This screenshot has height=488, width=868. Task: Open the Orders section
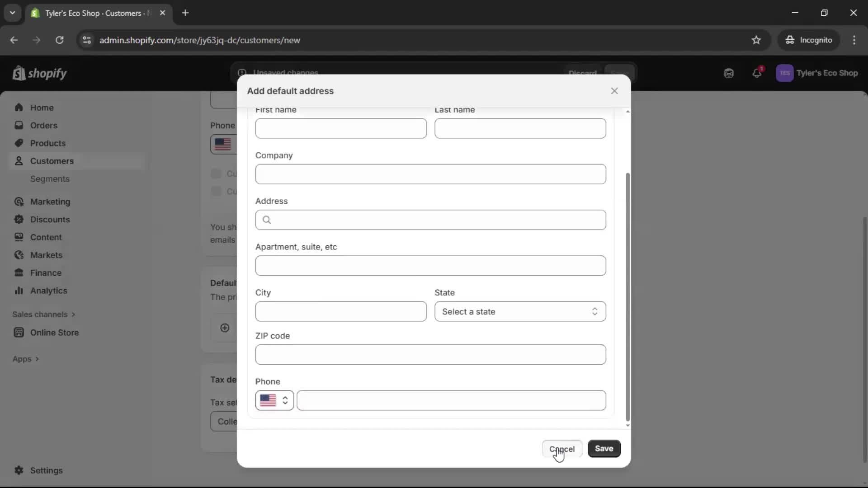44,125
